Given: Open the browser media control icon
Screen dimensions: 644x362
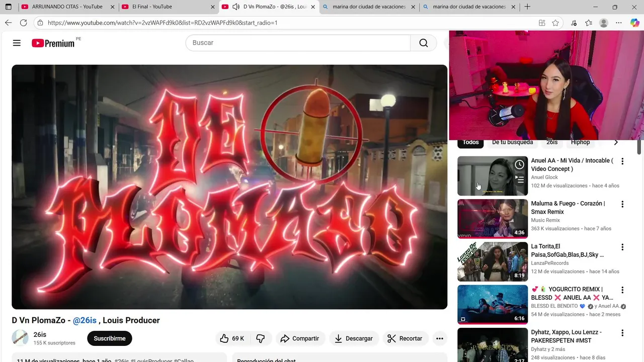Looking at the screenshot, I should click(x=574, y=23).
